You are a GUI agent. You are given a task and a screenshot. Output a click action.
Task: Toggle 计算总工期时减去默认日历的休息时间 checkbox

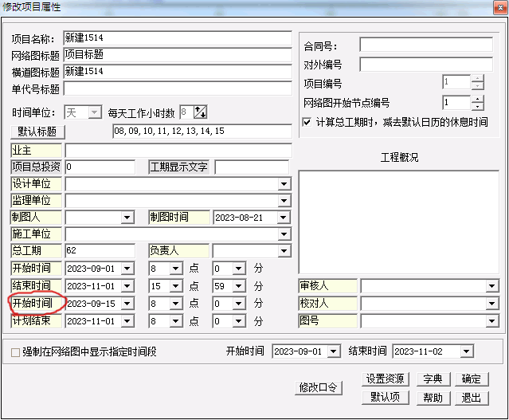click(x=307, y=122)
